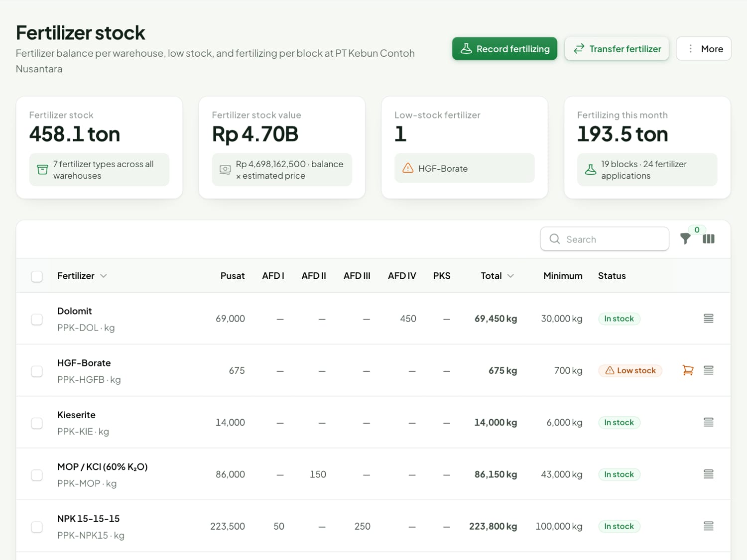Check the MOP / KCl row checkbox
The height and width of the screenshot is (560, 747).
(37, 475)
